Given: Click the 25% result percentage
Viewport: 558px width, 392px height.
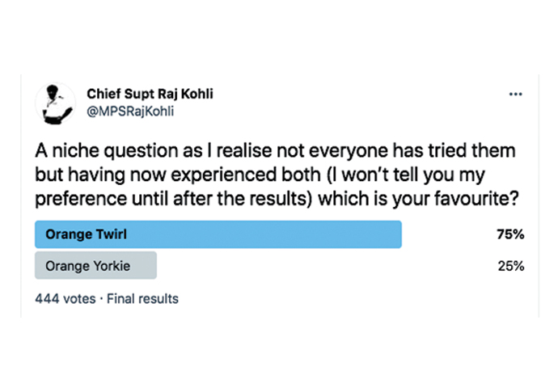Looking at the screenshot, I should pyautogui.click(x=511, y=266).
